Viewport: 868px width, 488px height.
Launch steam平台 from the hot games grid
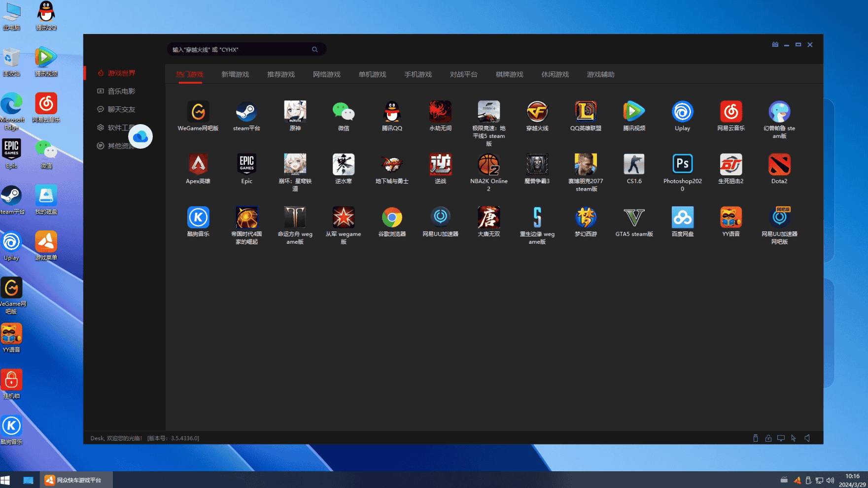246,112
